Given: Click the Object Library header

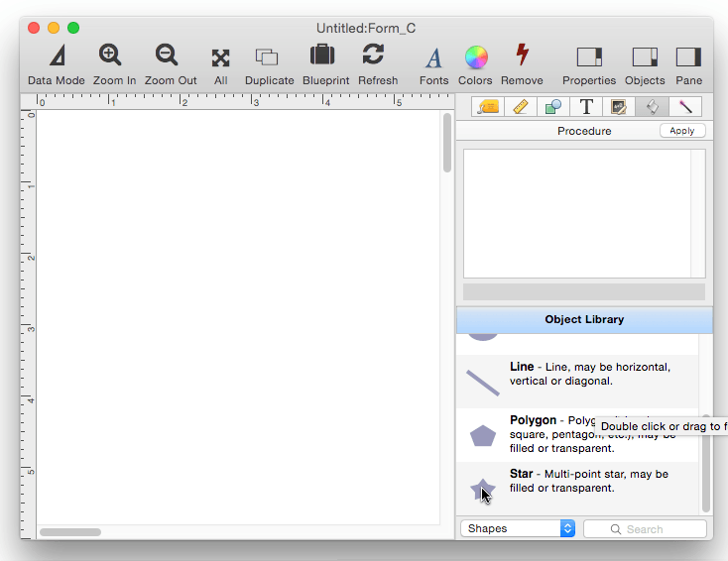Looking at the screenshot, I should [584, 319].
